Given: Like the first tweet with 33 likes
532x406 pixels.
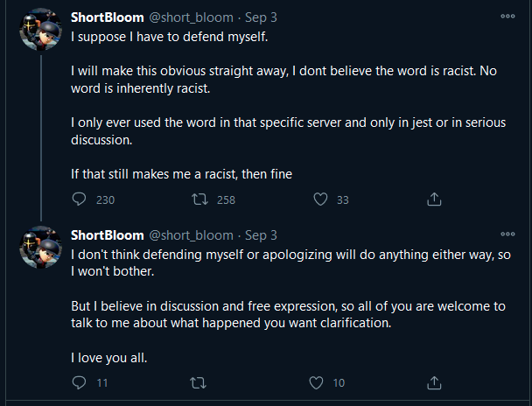Looking at the screenshot, I should (320, 199).
